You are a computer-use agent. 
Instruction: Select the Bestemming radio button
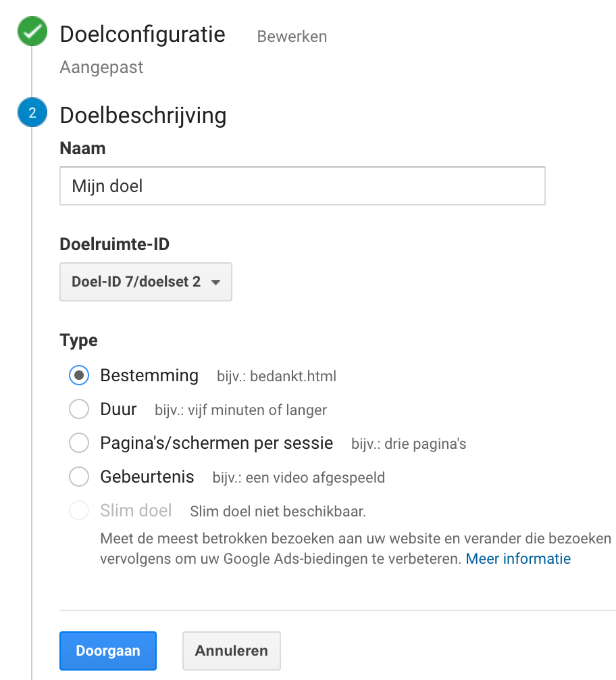point(79,375)
